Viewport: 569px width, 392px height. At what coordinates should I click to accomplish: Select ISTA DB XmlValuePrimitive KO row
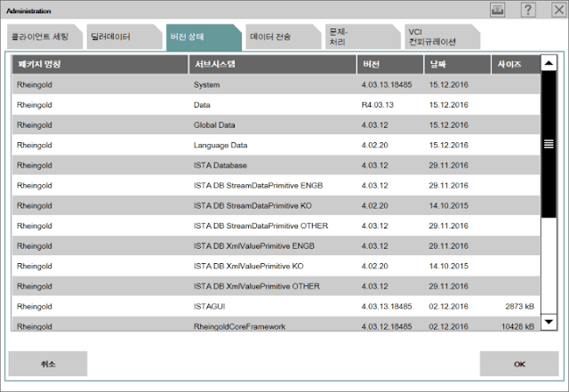coord(276,266)
